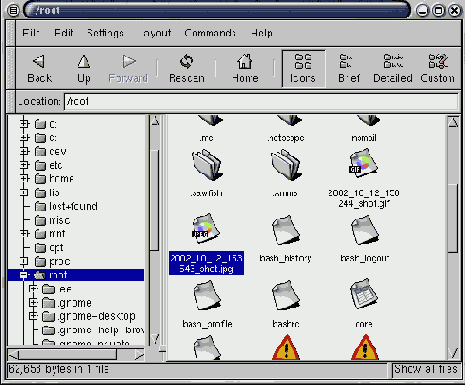The width and height of the screenshot is (465, 385).
Task: Select the bash_history file icon
Action: pyautogui.click(x=285, y=229)
